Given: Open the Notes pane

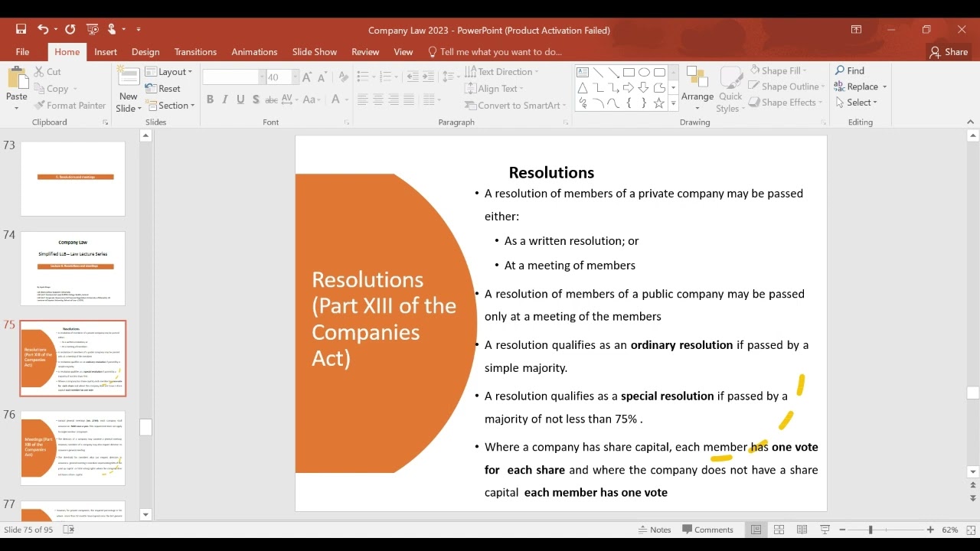Looking at the screenshot, I should coord(655,530).
